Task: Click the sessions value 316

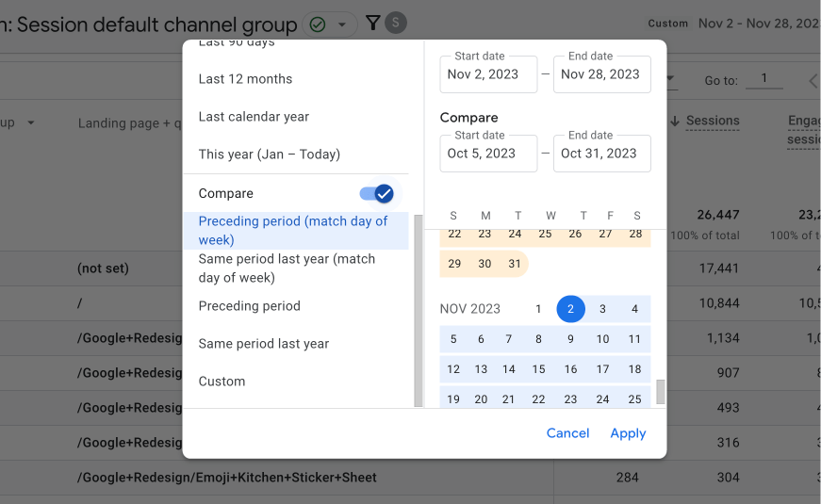Action: (x=729, y=443)
